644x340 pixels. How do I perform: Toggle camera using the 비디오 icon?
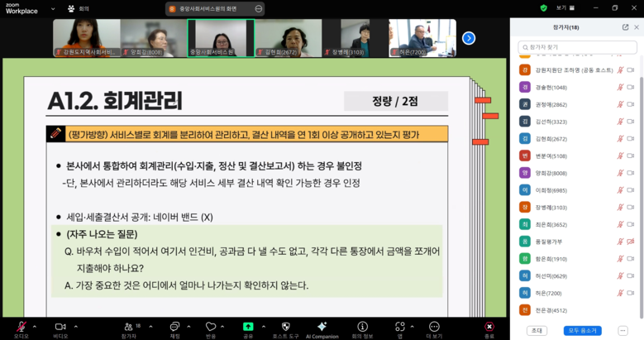click(60, 326)
